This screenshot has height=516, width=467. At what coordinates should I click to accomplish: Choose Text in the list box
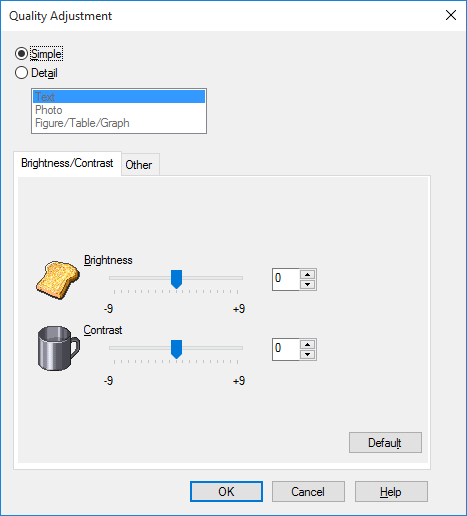pyautogui.click(x=119, y=97)
